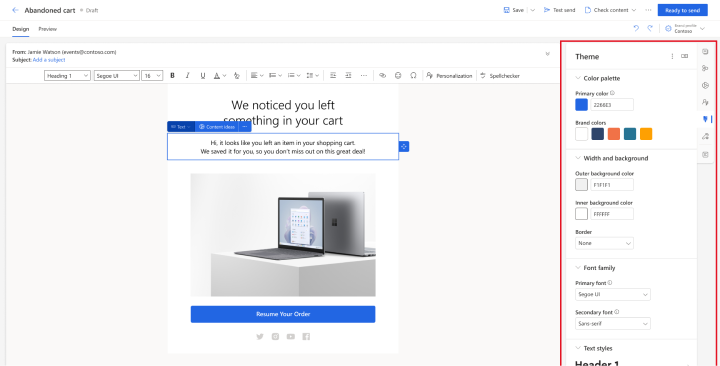Open the text alignment dropdown
Viewport: 720px width, 366px height.
pyautogui.click(x=257, y=76)
